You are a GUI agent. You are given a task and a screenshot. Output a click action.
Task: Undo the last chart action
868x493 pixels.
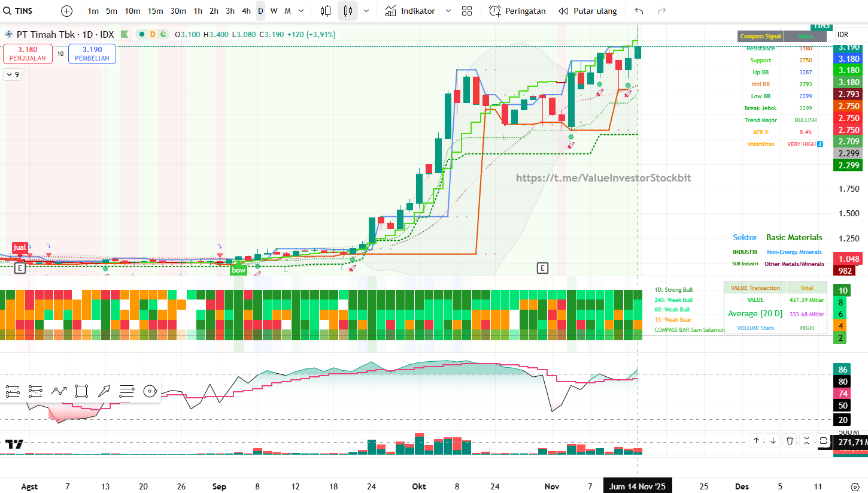click(x=639, y=11)
